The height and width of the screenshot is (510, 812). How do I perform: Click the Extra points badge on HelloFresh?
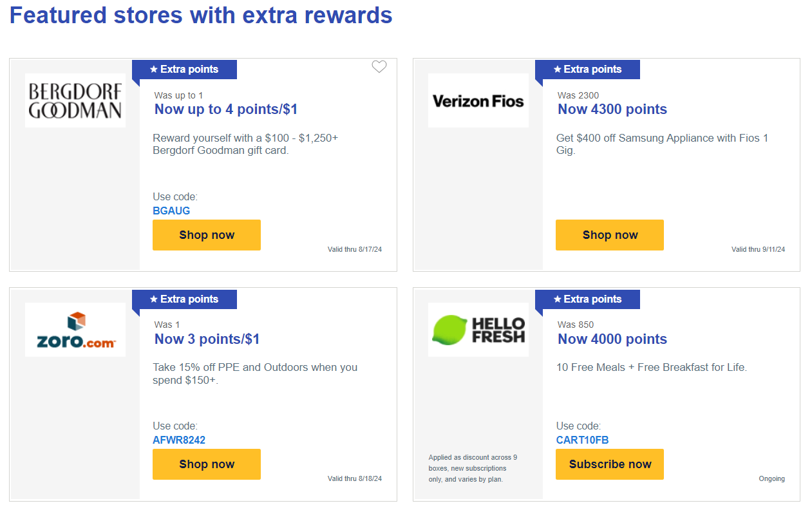pyautogui.click(x=587, y=299)
